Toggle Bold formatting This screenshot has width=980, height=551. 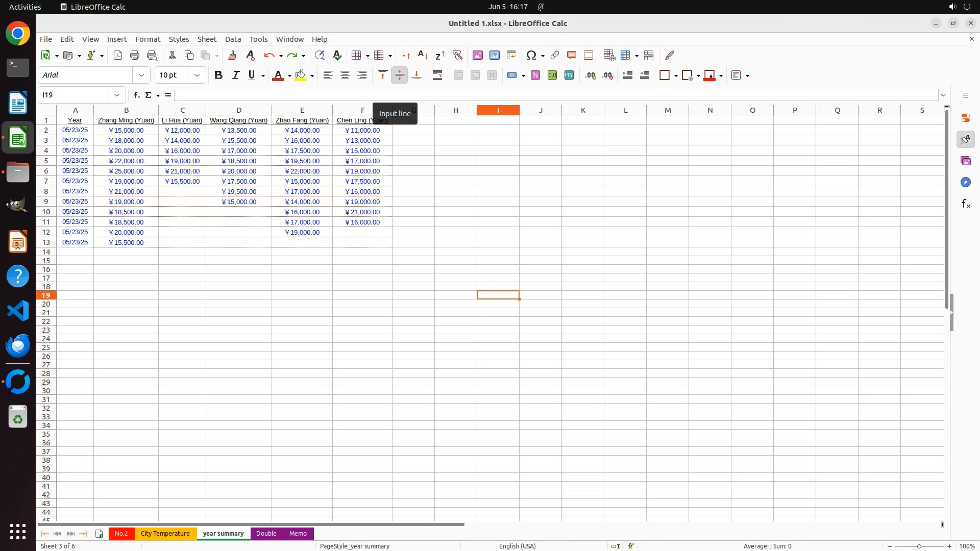(x=218, y=76)
